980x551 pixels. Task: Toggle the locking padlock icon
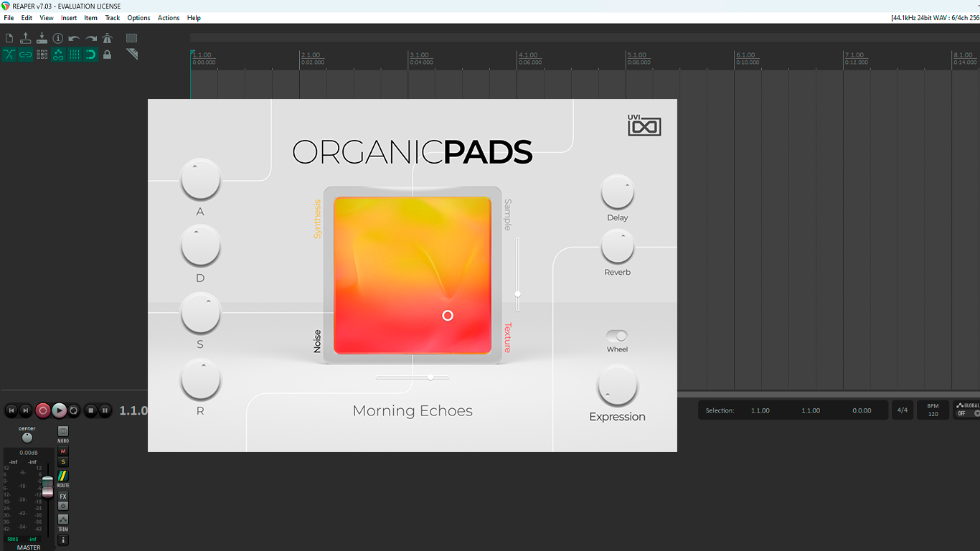(x=107, y=55)
